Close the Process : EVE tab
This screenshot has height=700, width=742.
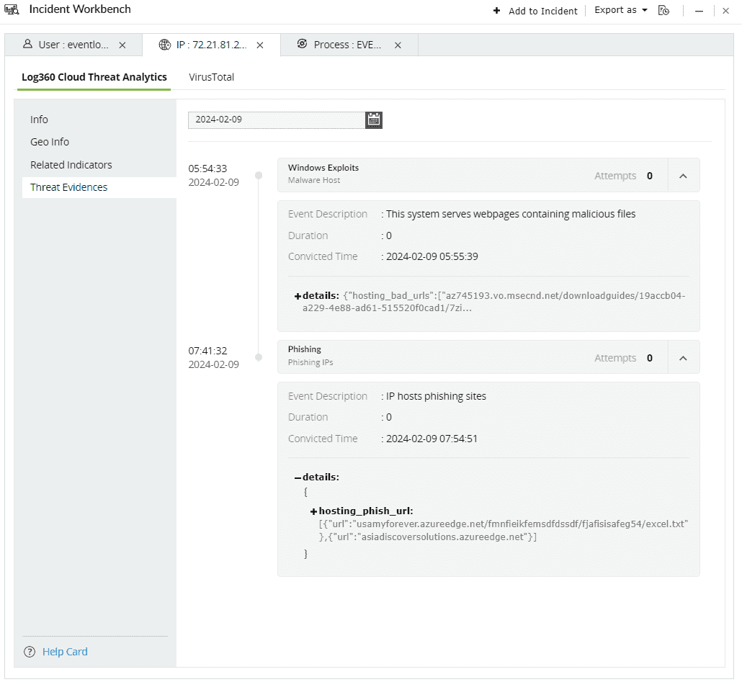(398, 44)
